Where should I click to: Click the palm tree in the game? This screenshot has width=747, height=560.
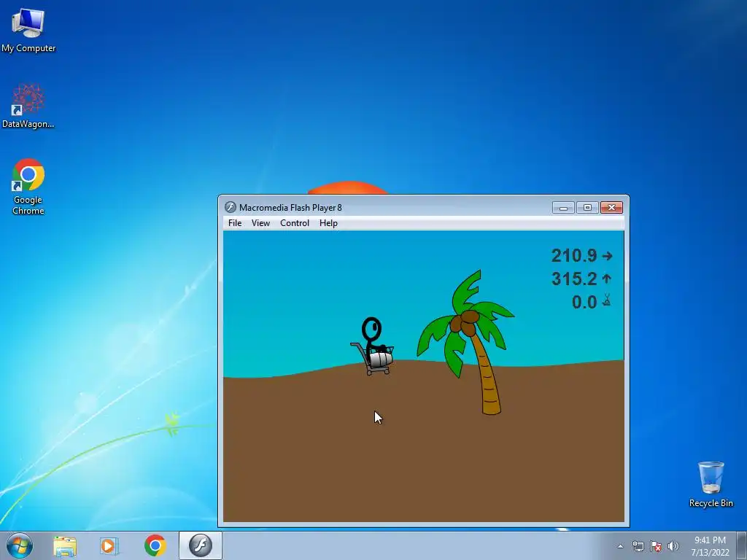[466, 342]
